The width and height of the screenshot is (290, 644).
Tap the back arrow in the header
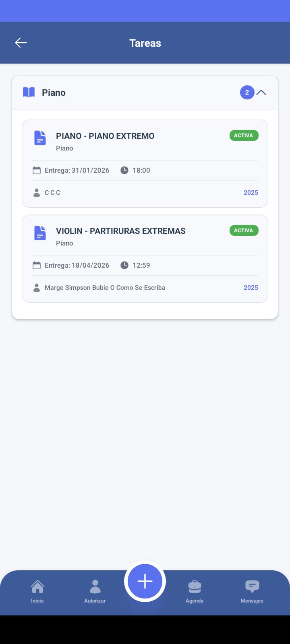pyautogui.click(x=21, y=43)
